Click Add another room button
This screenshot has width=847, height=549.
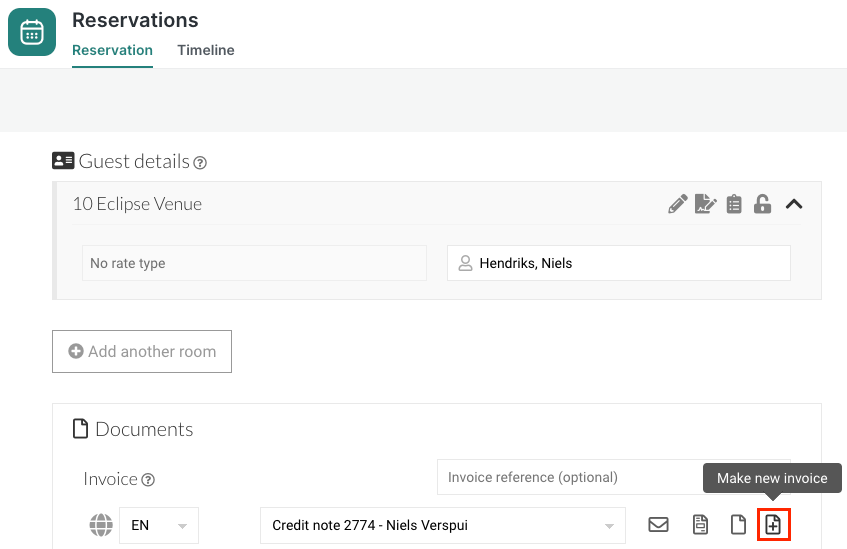pyautogui.click(x=142, y=352)
